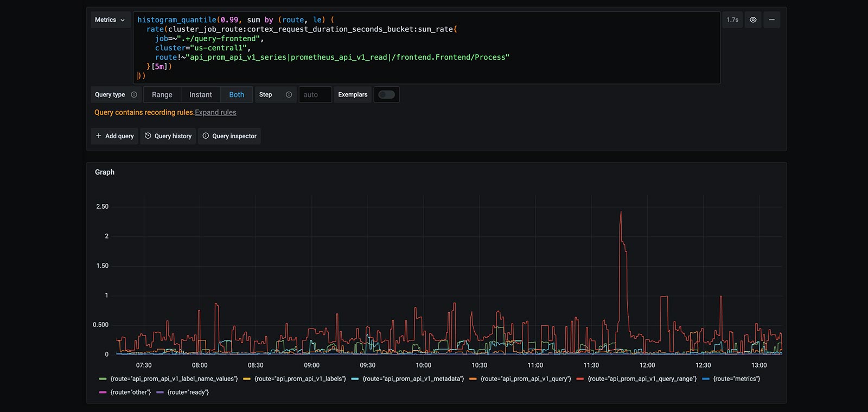
Task: Hide query using the eye icon
Action: coord(753,20)
